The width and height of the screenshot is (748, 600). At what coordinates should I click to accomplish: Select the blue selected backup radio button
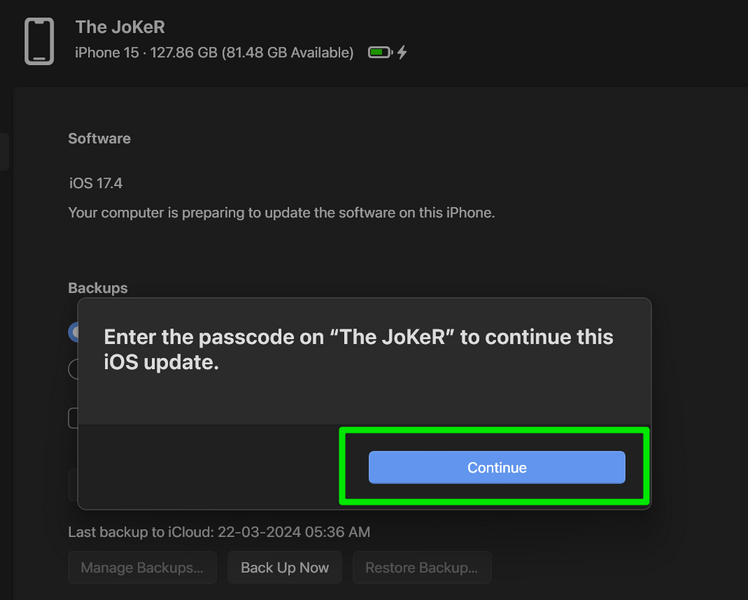pos(73,332)
